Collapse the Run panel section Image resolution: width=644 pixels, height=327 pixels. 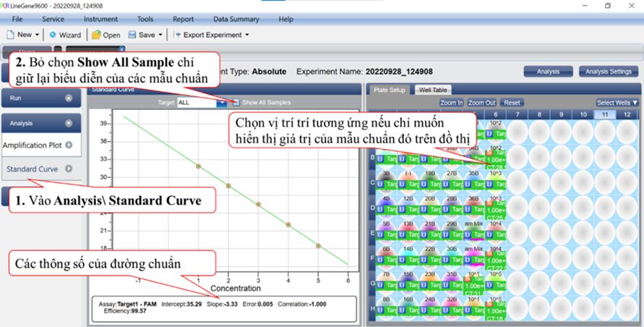pos(69,98)
